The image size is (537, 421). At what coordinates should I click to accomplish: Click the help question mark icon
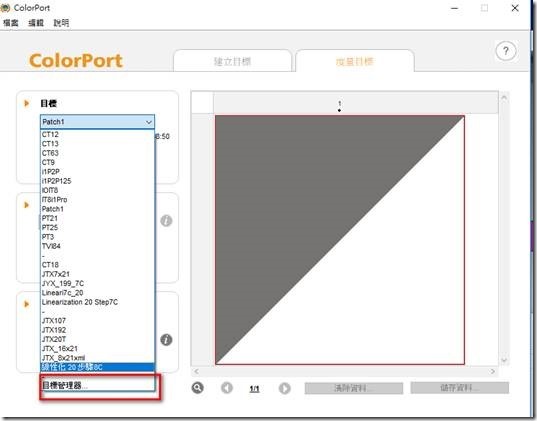pos(506,51)
